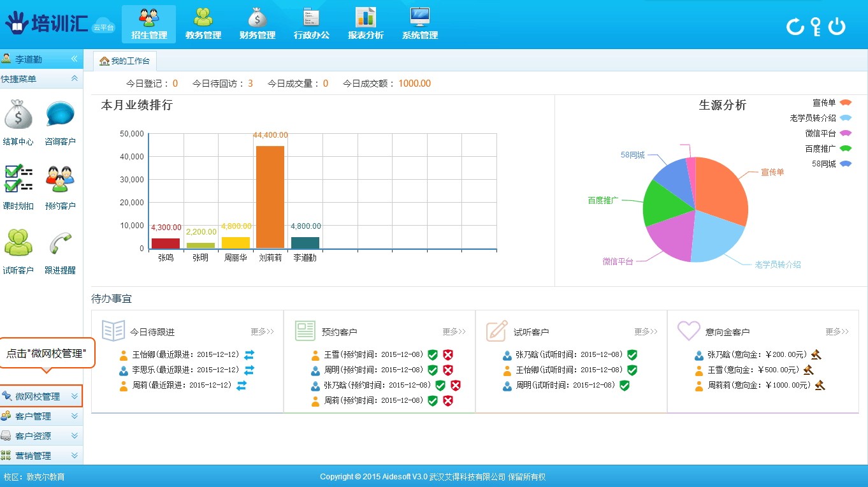Cancel 王雪's appointment with the red shield
Screen dimensions: 868x487
[448, 354]
